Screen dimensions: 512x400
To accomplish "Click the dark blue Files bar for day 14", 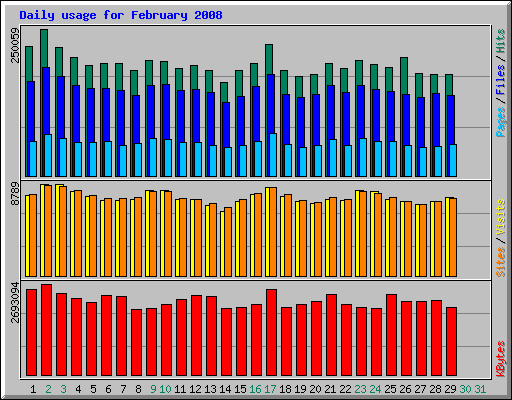I will coord(226,125).
